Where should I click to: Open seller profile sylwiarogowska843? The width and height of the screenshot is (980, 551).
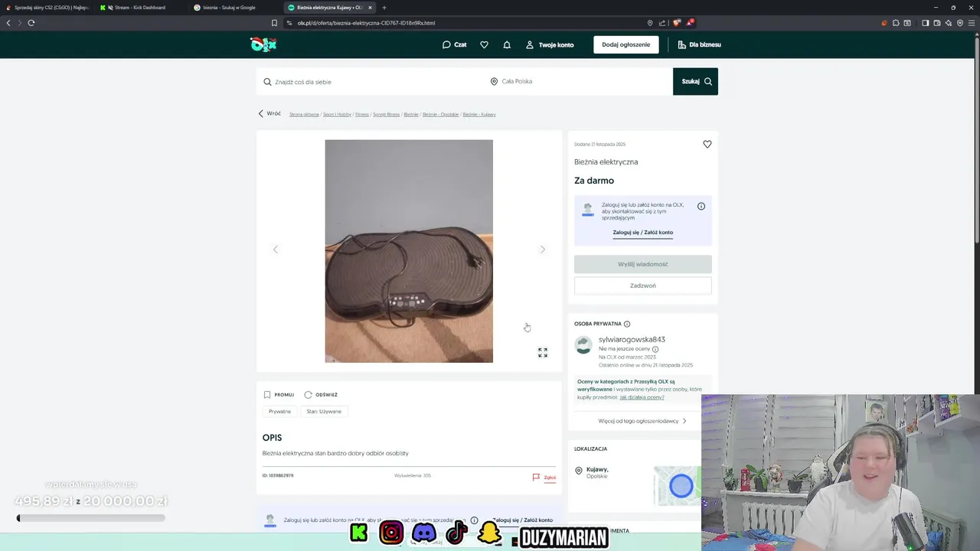pos(632,340)
